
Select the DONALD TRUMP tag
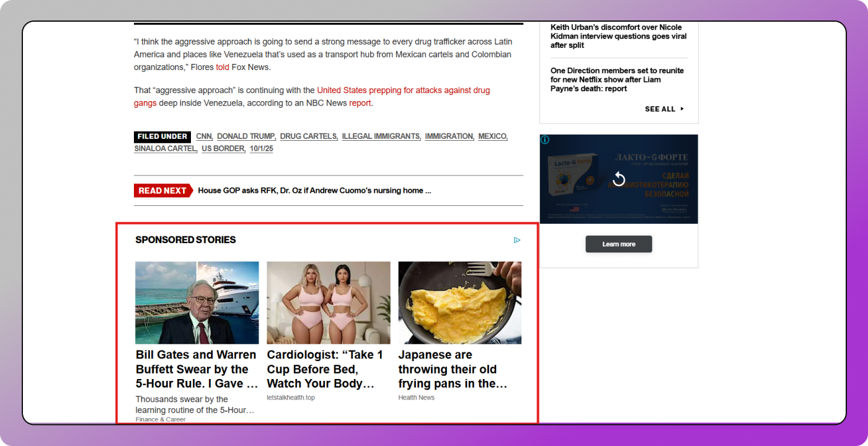point(246,136)
